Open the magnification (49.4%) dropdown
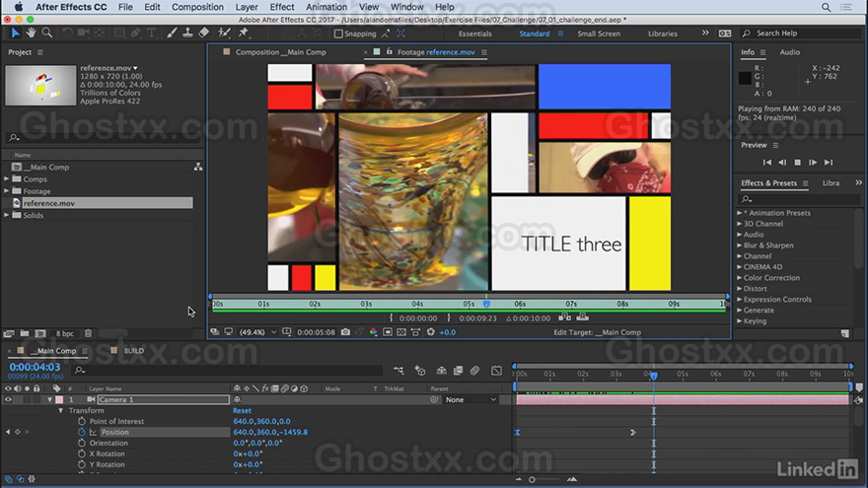 (257, 332)
